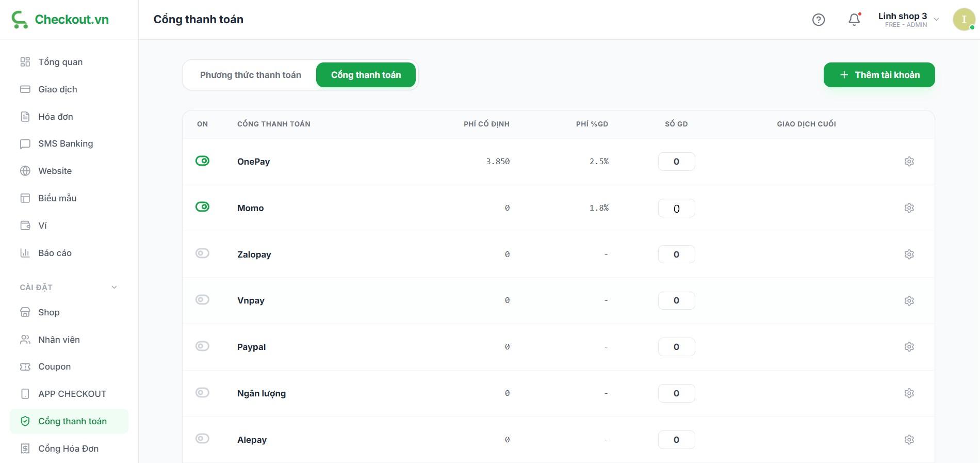Click the user avatar icon
This screenshot has width=980, height=463.
point(963,20)
